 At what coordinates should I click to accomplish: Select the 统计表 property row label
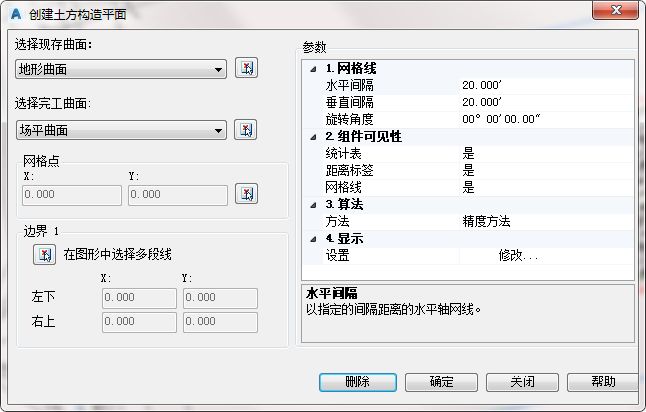coord(343,154)
